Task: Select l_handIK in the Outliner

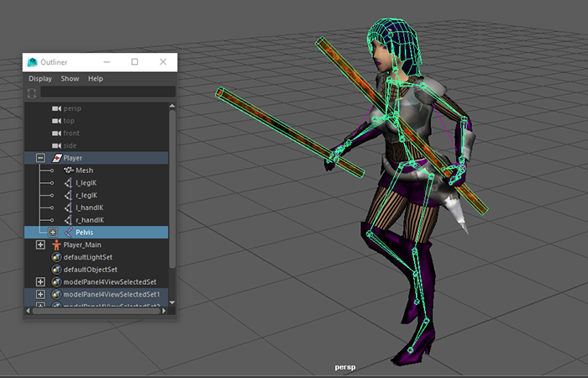Action: (90, 207)
